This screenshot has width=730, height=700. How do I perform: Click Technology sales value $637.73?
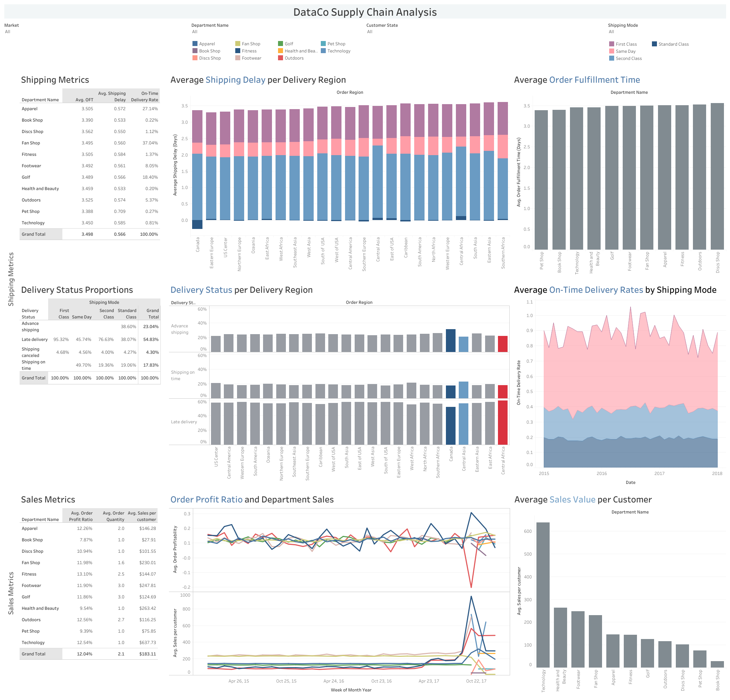(x=148, y=642)
